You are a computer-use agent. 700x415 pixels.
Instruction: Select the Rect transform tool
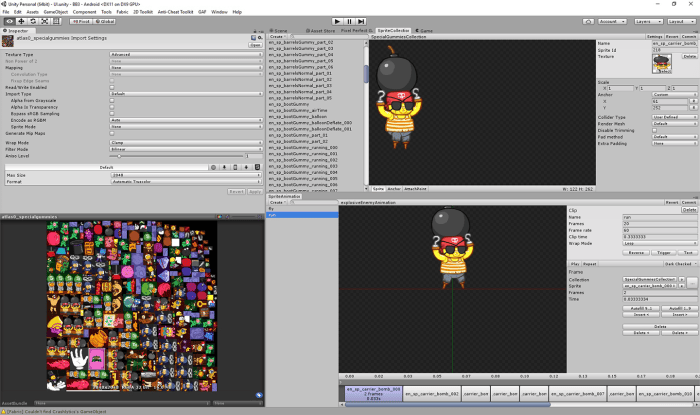pyautogui.click(x=56, y=21)
